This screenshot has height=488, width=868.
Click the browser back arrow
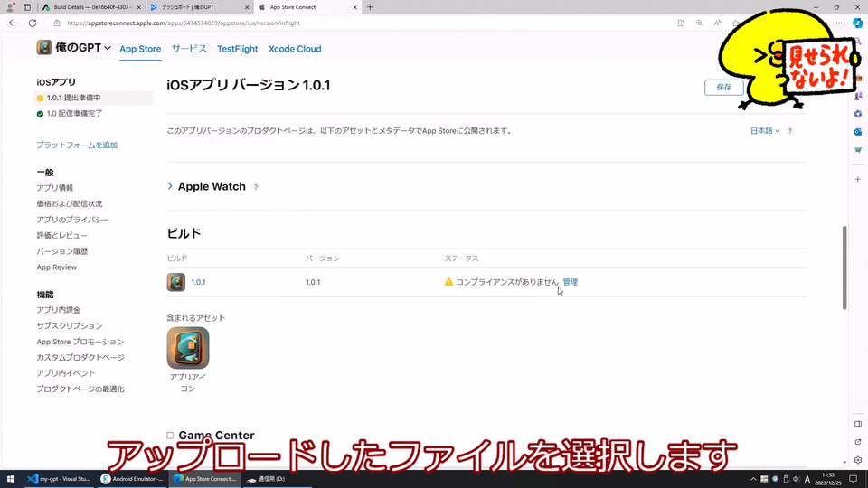click(13, 23)
